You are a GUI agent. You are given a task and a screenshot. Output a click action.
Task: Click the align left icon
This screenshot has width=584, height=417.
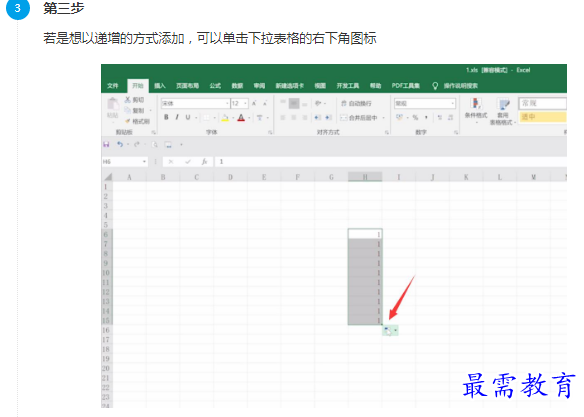[283, 118]
